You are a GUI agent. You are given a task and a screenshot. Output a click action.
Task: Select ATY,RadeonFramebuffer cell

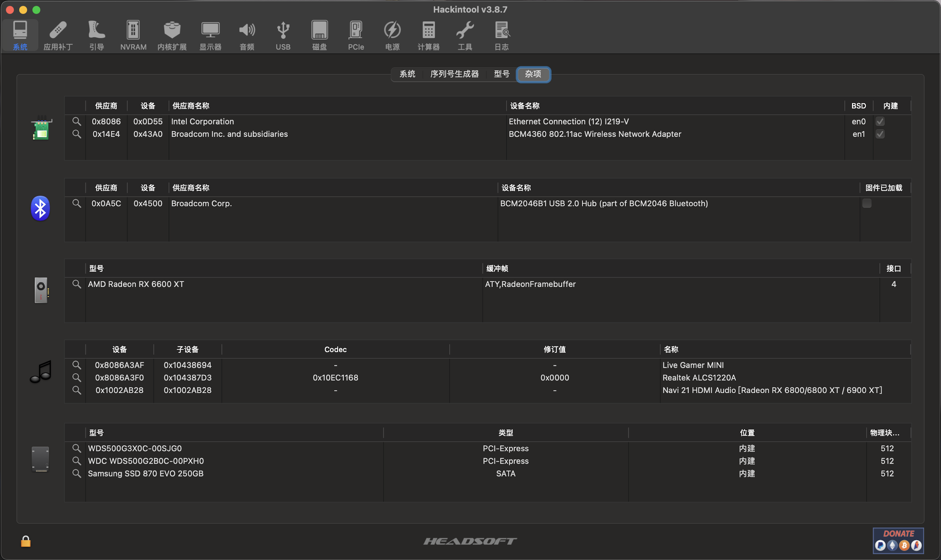(x=530, y=284)
